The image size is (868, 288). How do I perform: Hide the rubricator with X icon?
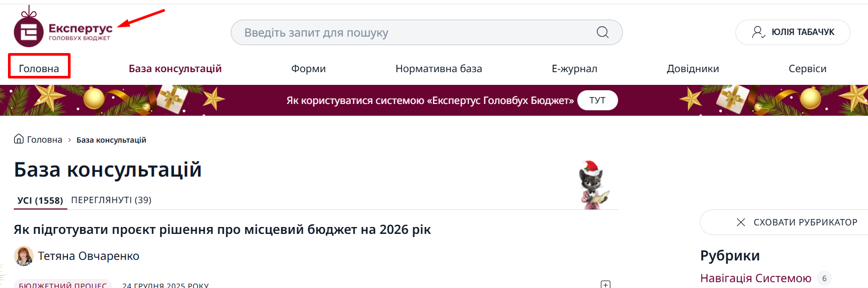point(741,222)
